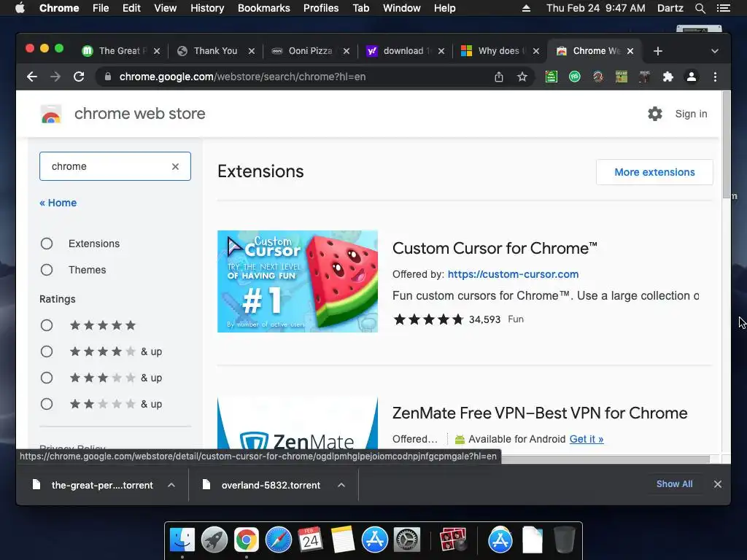Open the Extensions puzzle piece menu
747x560 pixels.
668,77
